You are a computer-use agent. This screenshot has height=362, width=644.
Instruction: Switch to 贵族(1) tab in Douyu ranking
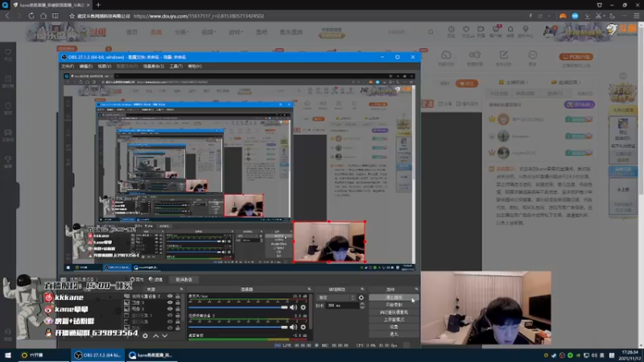(x=555, y=93)
